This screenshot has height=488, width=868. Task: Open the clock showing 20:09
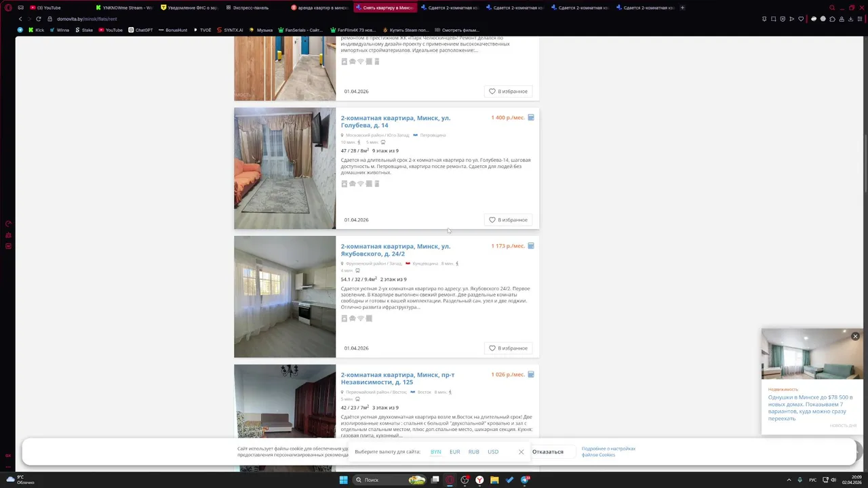(851, 480)
